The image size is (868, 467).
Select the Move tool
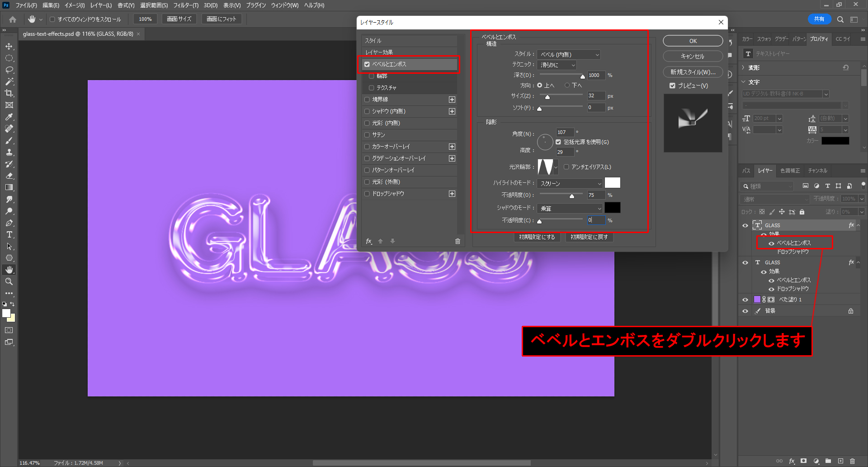[9, 47]
